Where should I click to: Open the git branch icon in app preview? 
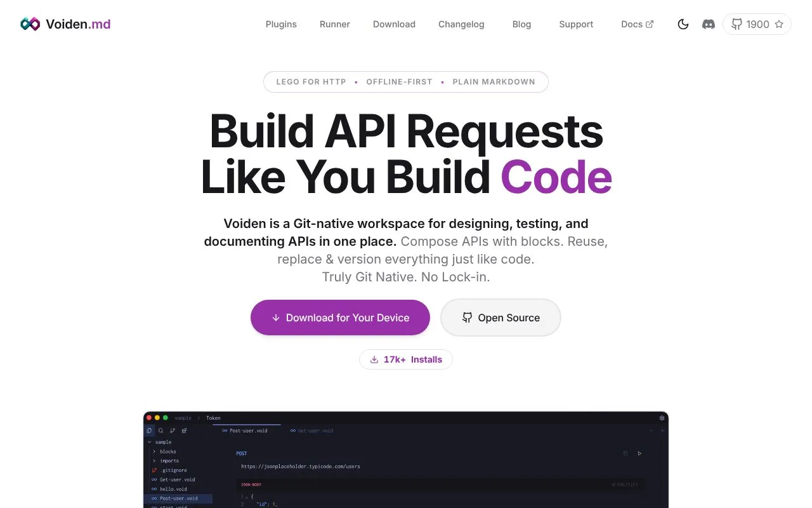[x=173, y=431]
